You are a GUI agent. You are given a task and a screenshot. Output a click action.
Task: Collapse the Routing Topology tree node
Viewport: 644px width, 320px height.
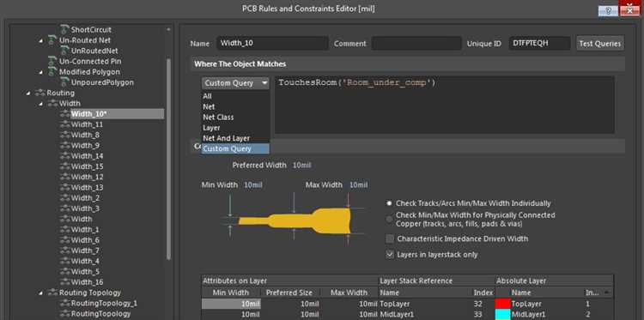(x=41, y=293)
